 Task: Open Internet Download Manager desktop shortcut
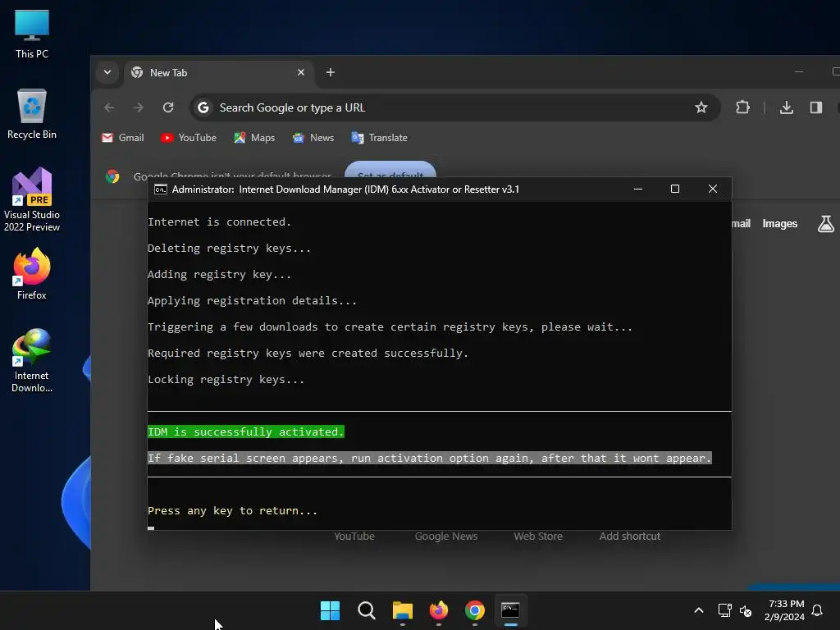point(32,361)
